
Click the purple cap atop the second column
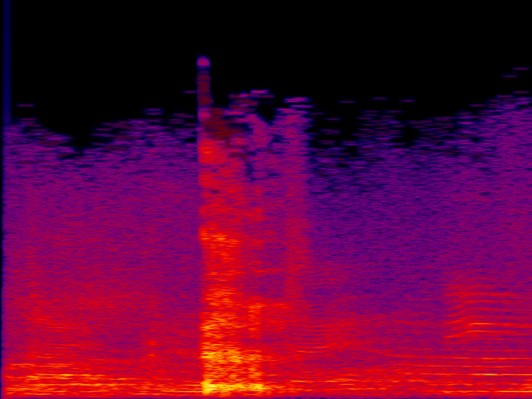[x=297, y=100]
